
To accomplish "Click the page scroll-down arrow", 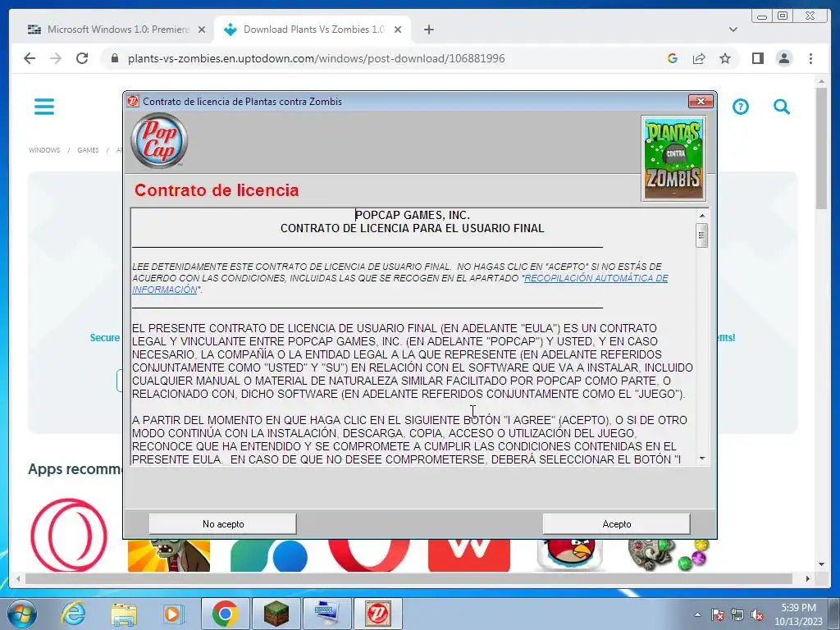I will pos(821,564).
